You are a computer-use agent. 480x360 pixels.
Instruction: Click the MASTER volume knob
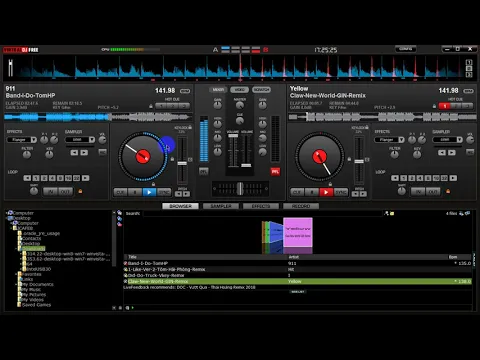coord(240,106)
